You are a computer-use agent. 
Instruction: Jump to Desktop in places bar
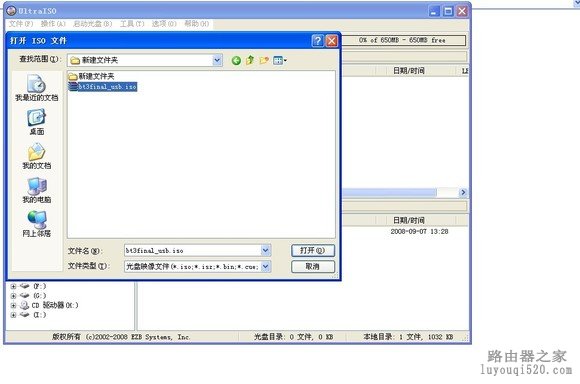(x=37, y=122)
